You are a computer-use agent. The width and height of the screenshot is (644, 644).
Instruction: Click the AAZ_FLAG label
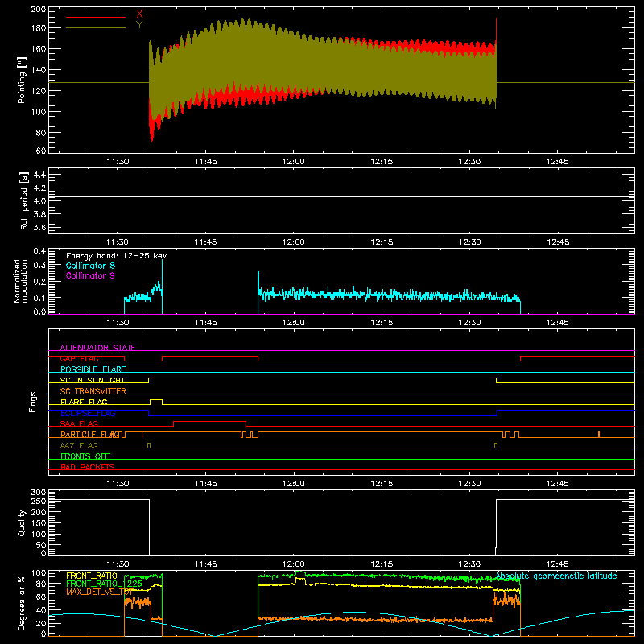[x=79, y=445]
